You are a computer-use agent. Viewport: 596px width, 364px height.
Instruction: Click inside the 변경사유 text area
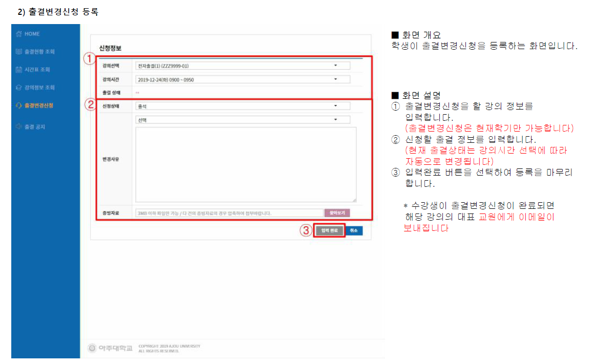(246, 165)
